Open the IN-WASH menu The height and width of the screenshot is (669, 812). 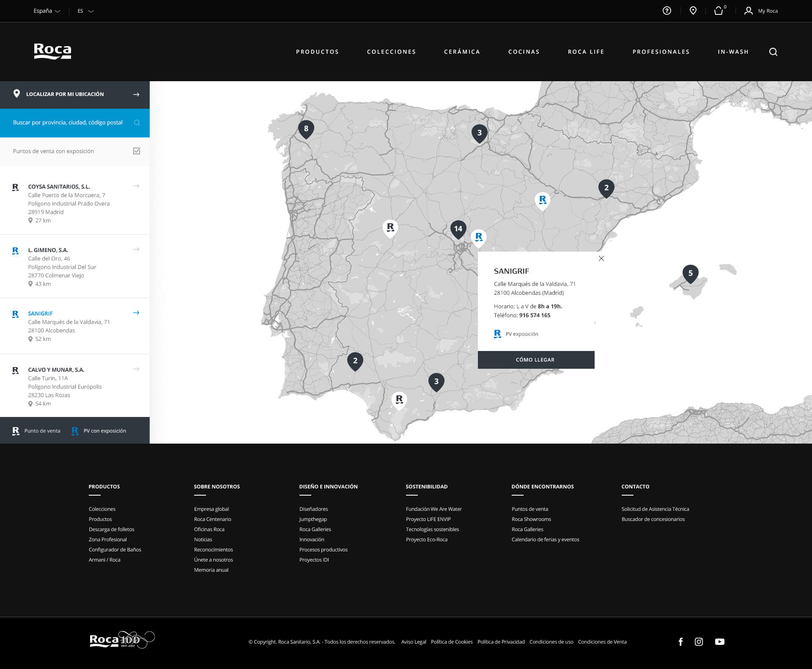(733, 52)
